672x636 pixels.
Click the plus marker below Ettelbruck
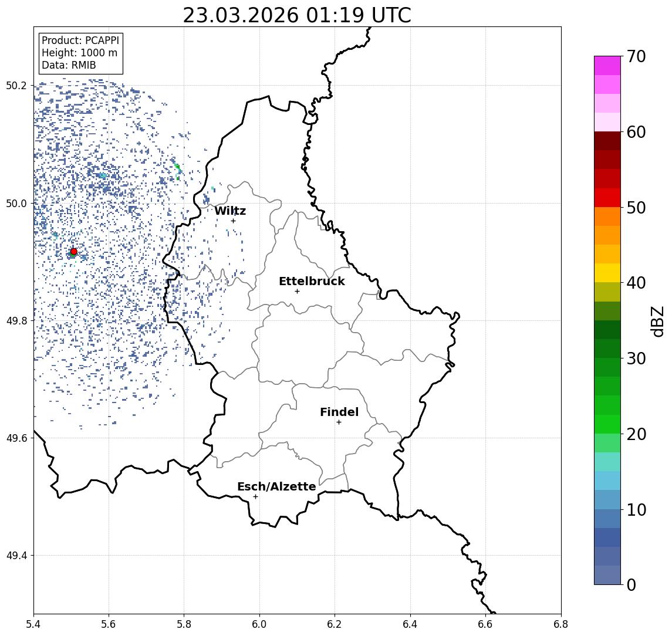[x=297, y=292]
